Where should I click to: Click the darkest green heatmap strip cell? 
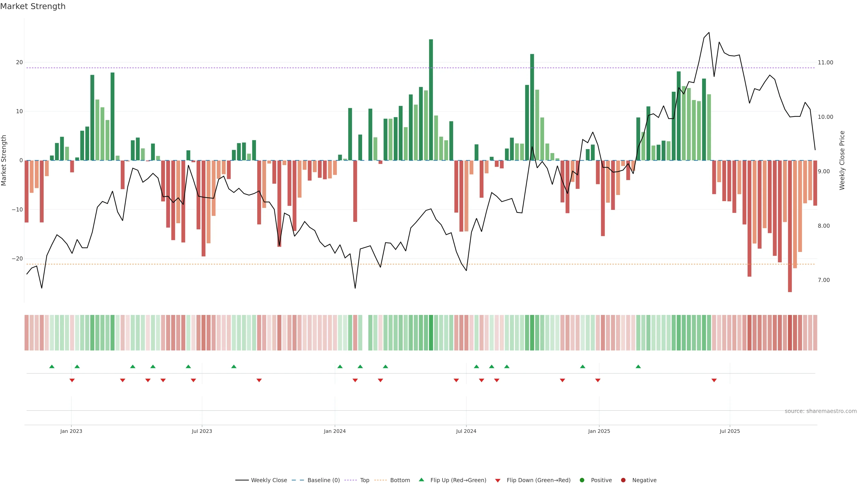431,332
